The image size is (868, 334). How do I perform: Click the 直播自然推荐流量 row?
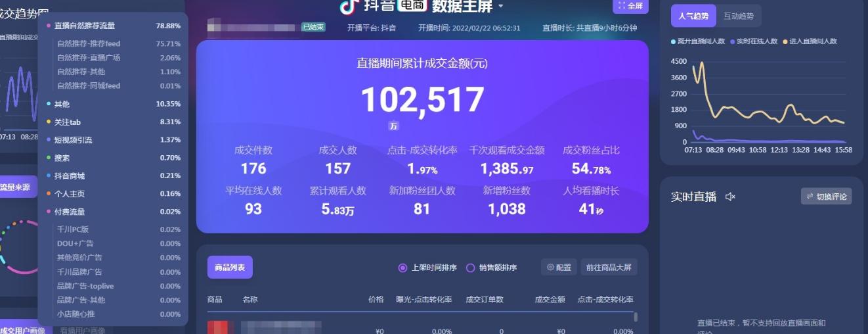coord(113,26)
